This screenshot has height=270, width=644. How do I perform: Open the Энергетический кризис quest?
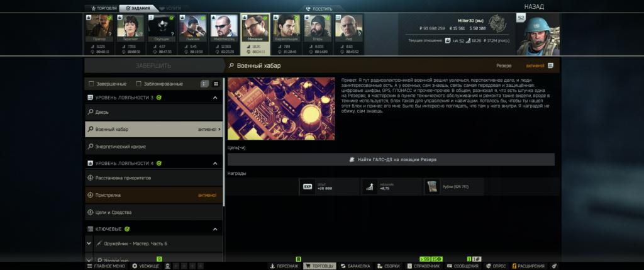click(x=153, y=146)
